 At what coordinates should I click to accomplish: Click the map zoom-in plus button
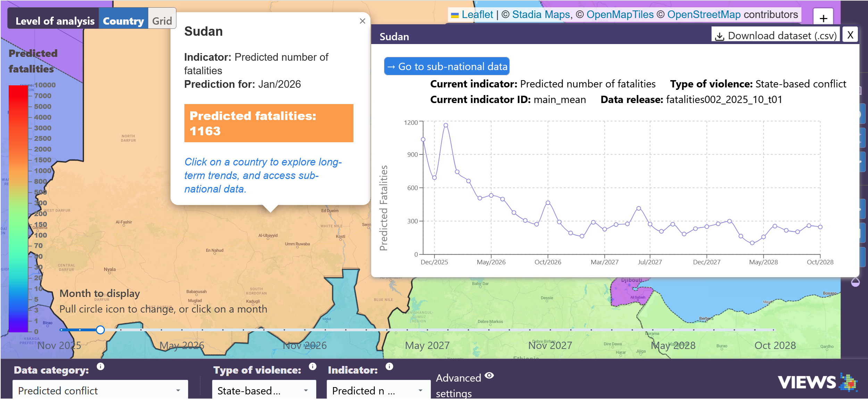(x=823, y=18)
